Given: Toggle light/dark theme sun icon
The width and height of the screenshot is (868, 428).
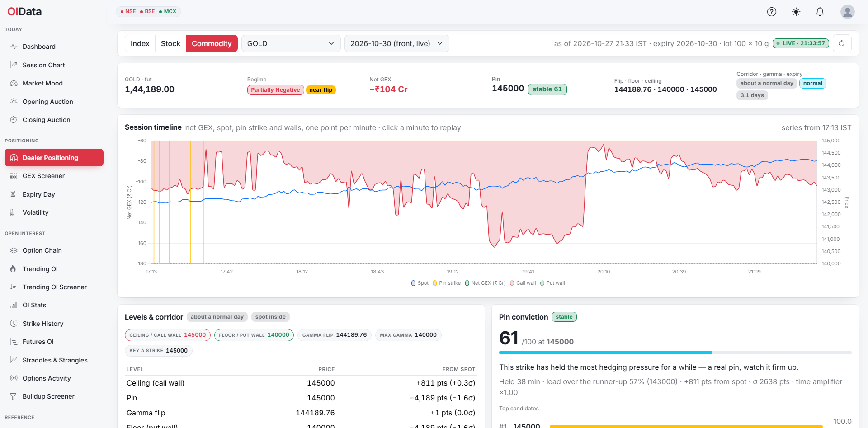Looking at the screenshot, I should coord(796,12).
